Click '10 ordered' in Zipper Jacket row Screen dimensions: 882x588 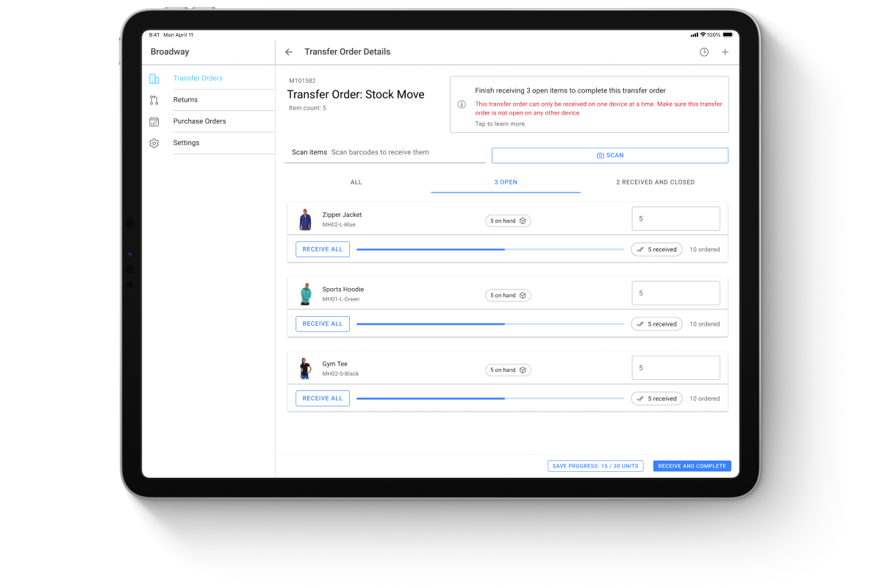tap(705, 250)
